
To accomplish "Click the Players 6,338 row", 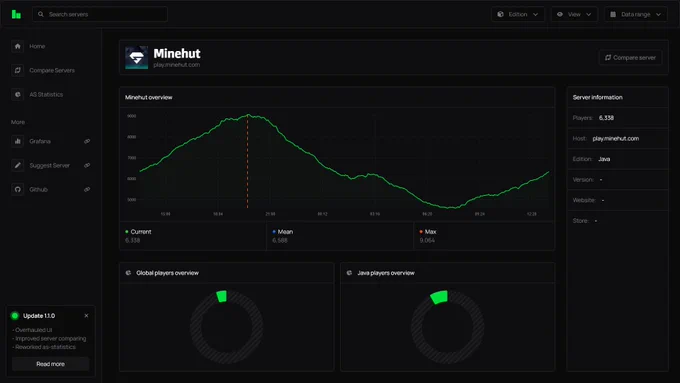I will pos(618,118).
